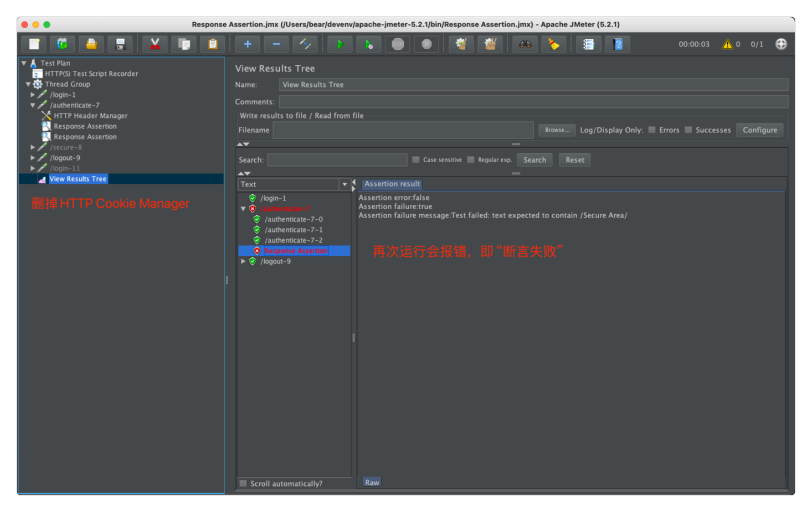Collapse /authenticate-7 in results tree
Screen dimensions: 812x512
tap(243, 209)
